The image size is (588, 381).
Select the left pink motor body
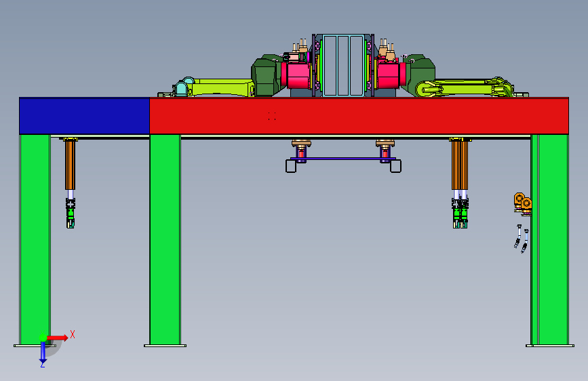tap(298, 75)
